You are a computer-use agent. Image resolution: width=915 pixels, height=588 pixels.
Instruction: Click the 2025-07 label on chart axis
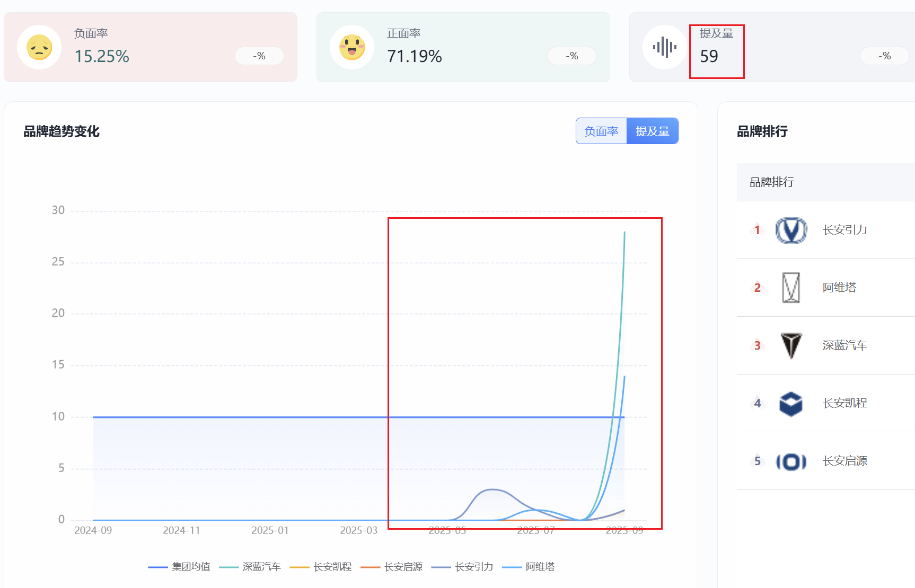click(535, 530)
